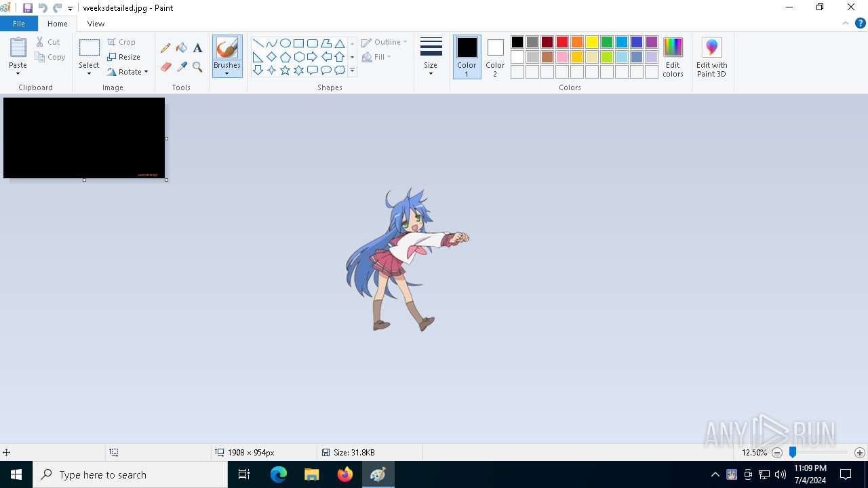Click the Resize button

coord(123,57)
